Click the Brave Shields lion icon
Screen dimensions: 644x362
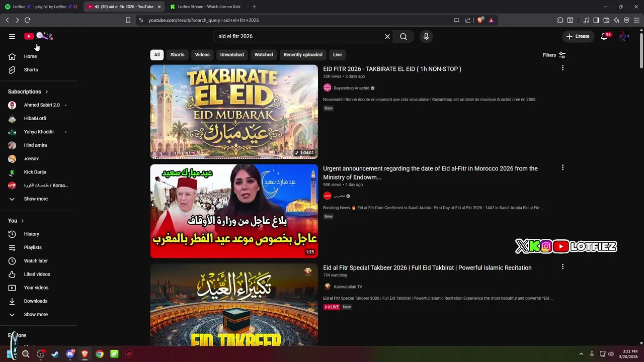coord(480,20)
